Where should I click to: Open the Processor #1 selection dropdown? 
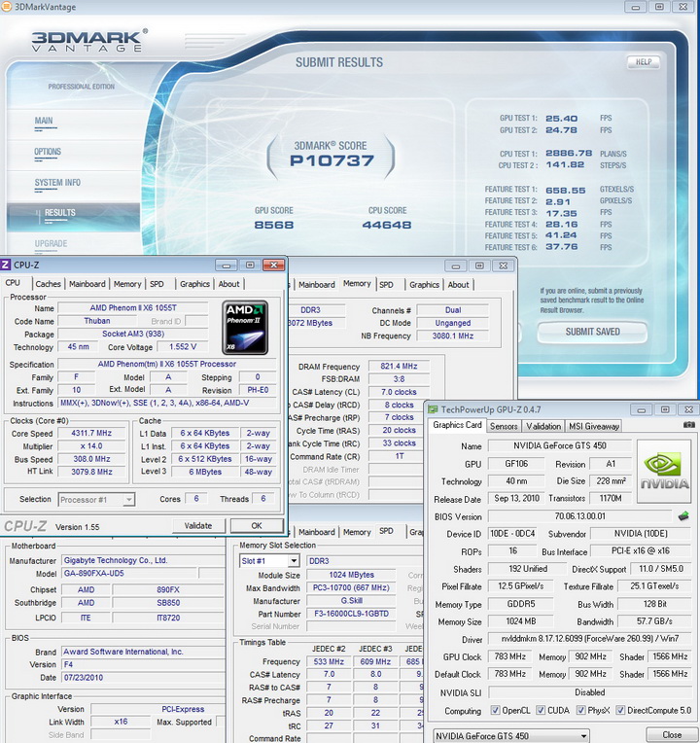pyautogui.click(x=96, y=500)
